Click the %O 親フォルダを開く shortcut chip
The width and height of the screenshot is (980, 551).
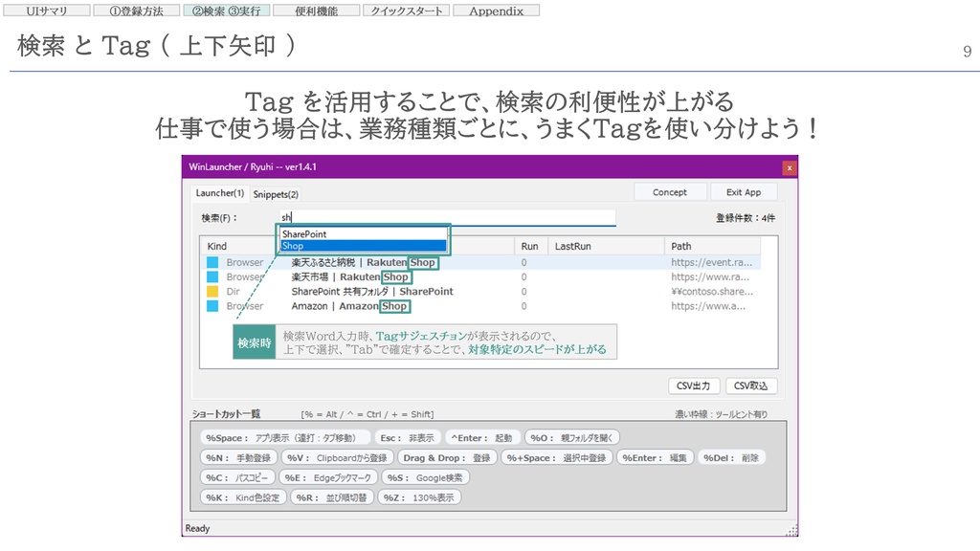click(572, 438)
